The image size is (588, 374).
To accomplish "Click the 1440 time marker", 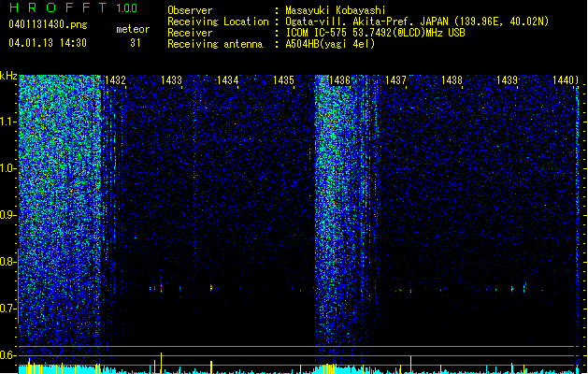I will [x=564, y=80].
